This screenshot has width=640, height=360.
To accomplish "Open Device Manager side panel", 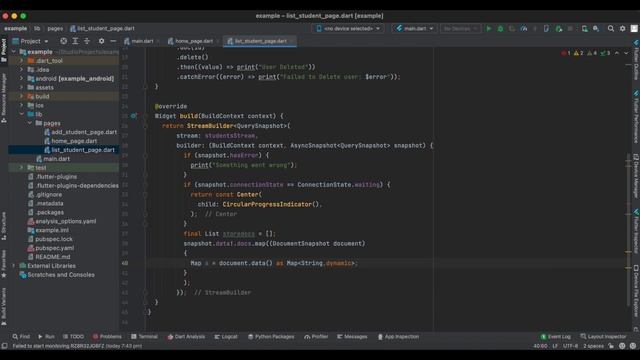I will [x=636, y=176].
